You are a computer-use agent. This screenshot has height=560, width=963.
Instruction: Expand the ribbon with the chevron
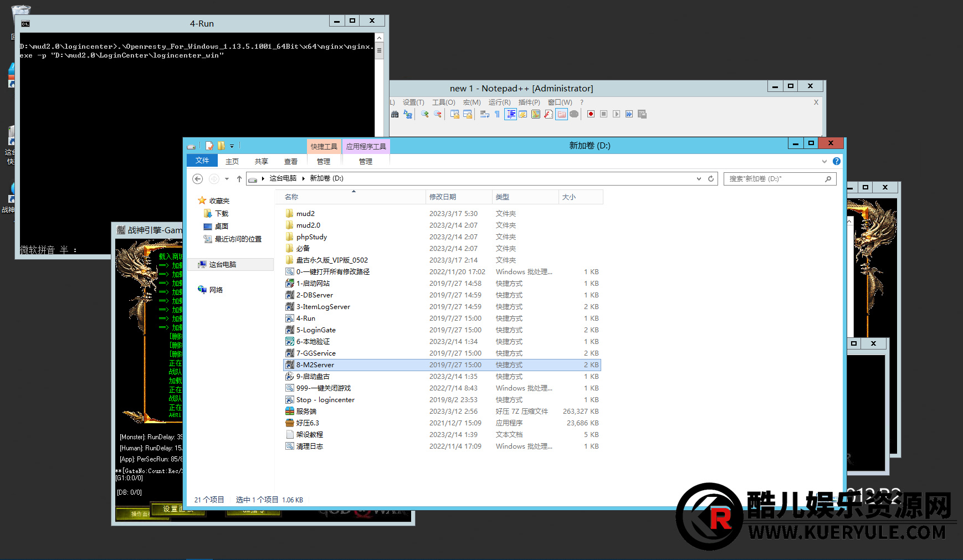[824, 161]
